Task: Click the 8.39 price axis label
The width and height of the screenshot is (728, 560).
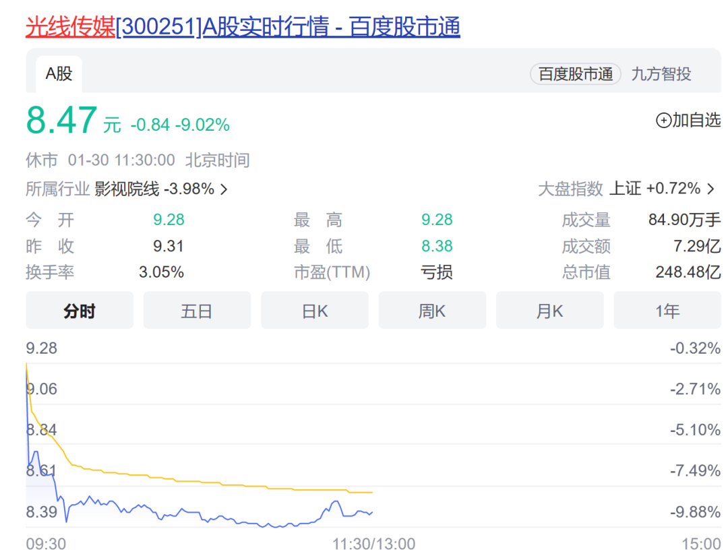Action: pyautogui.click(x=42, y=512)
